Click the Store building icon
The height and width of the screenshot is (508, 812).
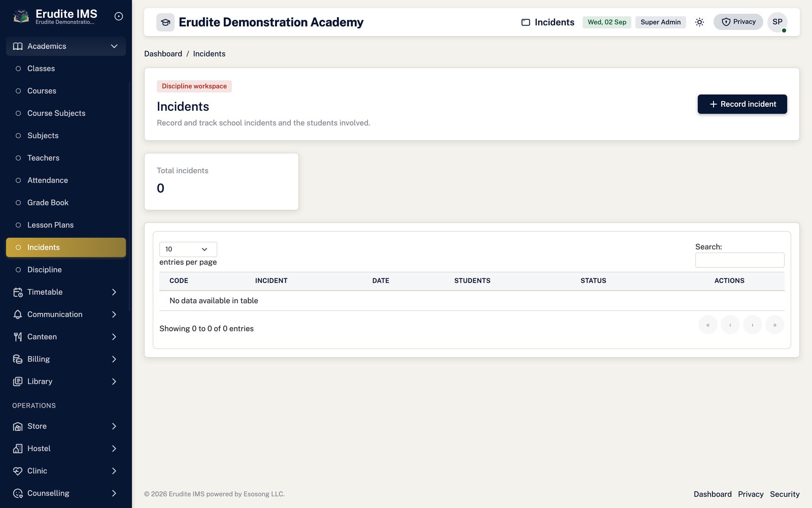click(18, 426)
